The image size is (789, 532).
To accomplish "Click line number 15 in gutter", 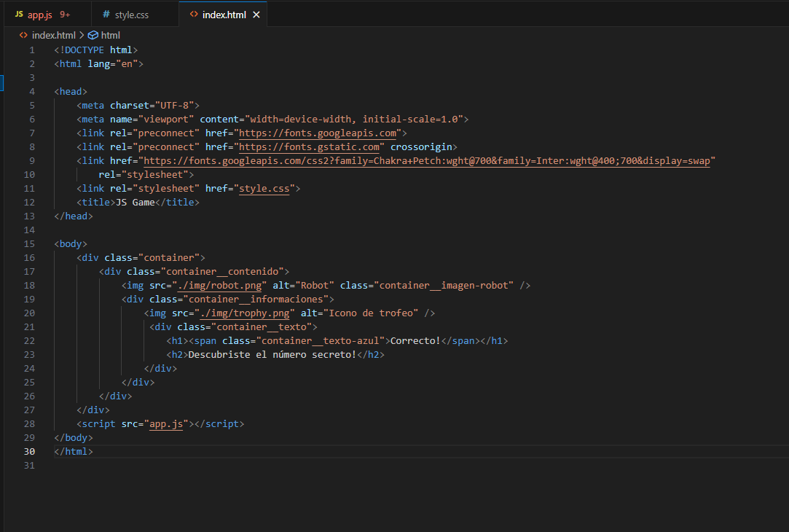I will 29,243.
